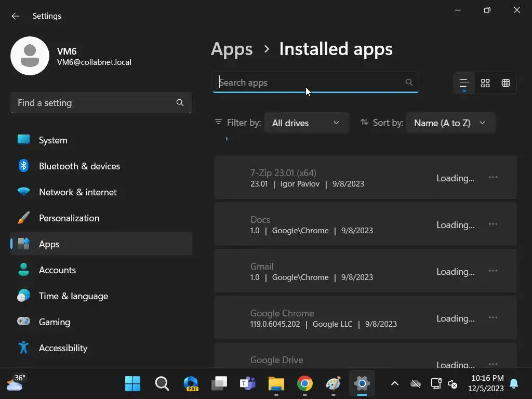Open the network and volume tray

tap(444, 384)
